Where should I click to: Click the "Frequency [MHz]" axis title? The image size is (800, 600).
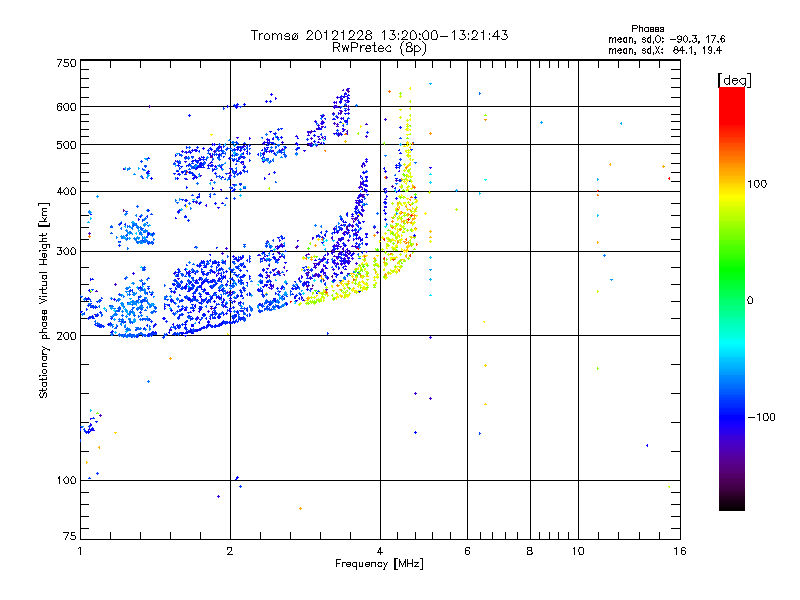[x=379, y=564]
